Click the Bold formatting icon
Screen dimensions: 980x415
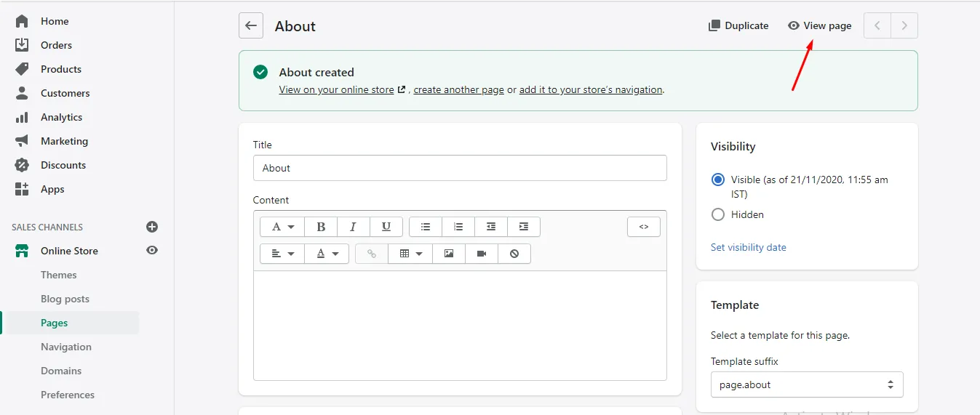[321, 227]
